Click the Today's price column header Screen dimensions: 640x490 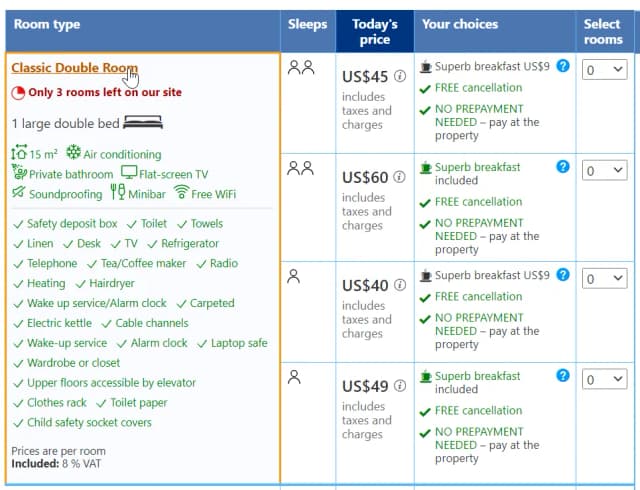375,31
